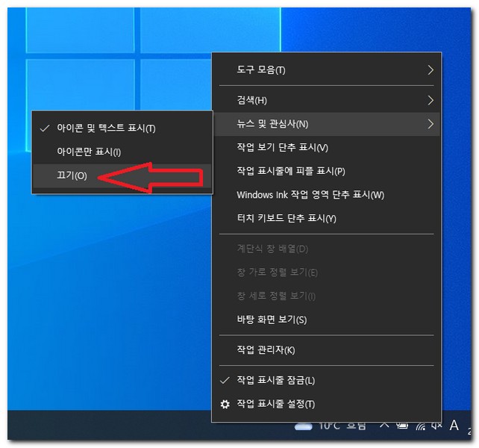Screen dimensions: 479x448
Task: Toggle 작업 표시줄에 피플 표시(P)
Action: [327, 171]
